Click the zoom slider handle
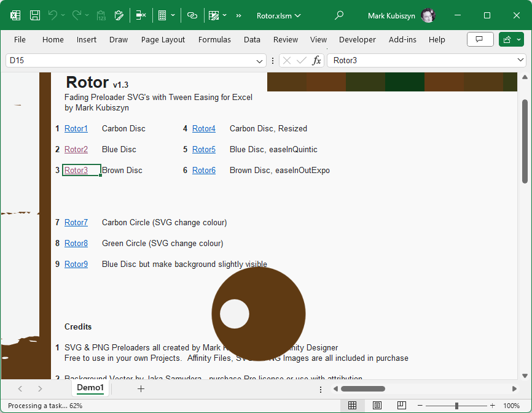Viewport: 532px width, 413px height. pos(456,406)
